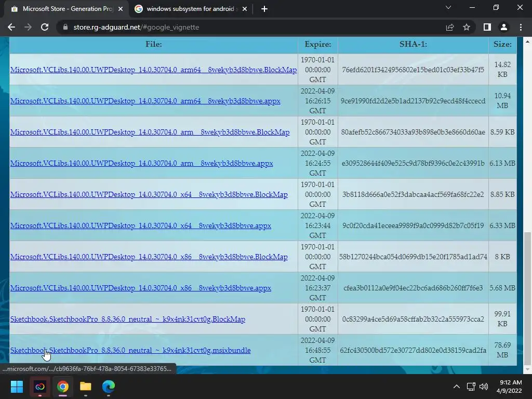Close the Microsoft Store tab
532x399 pixels.
point(121,9)
